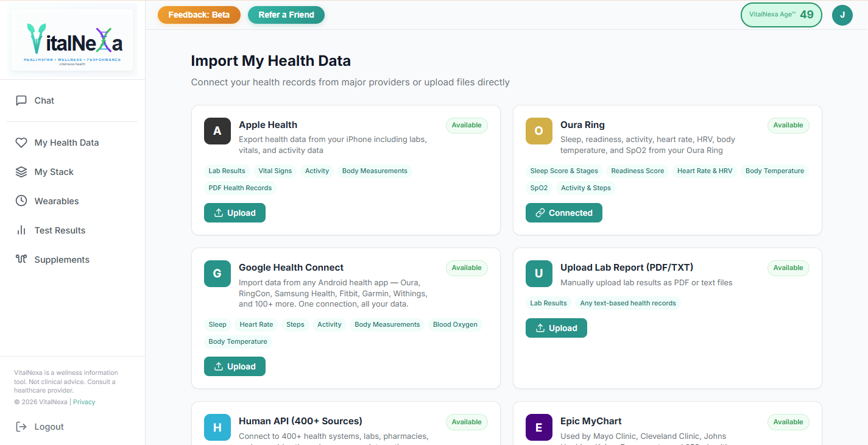Open the Chat section in the sidebar
Screen dimensions: 868x445
point(22,100)
